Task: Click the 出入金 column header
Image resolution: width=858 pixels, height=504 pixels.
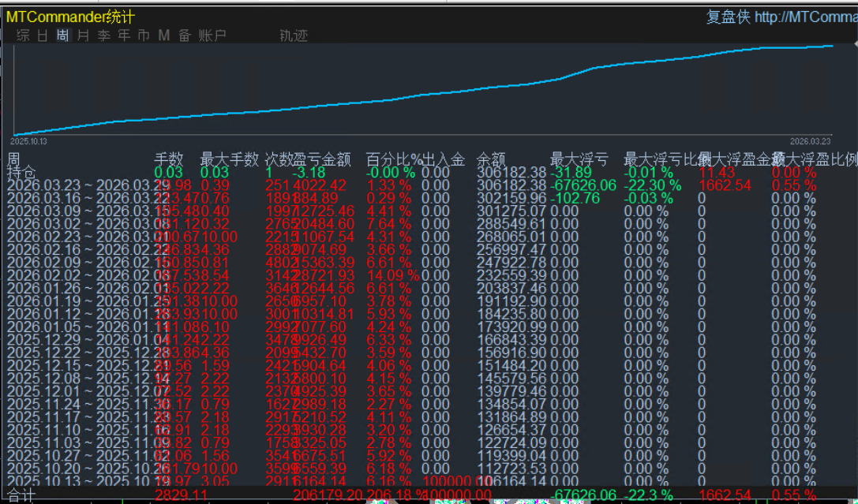Action: [444, 159]
